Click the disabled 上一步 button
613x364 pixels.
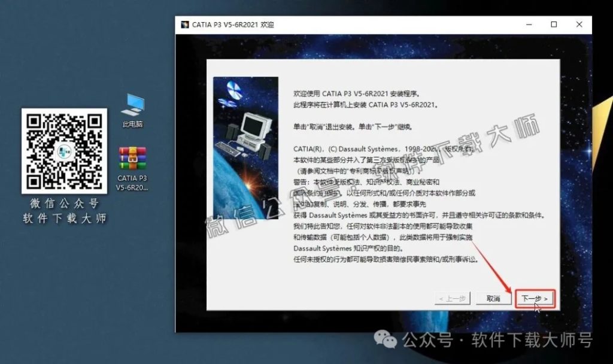pos(454,298)
